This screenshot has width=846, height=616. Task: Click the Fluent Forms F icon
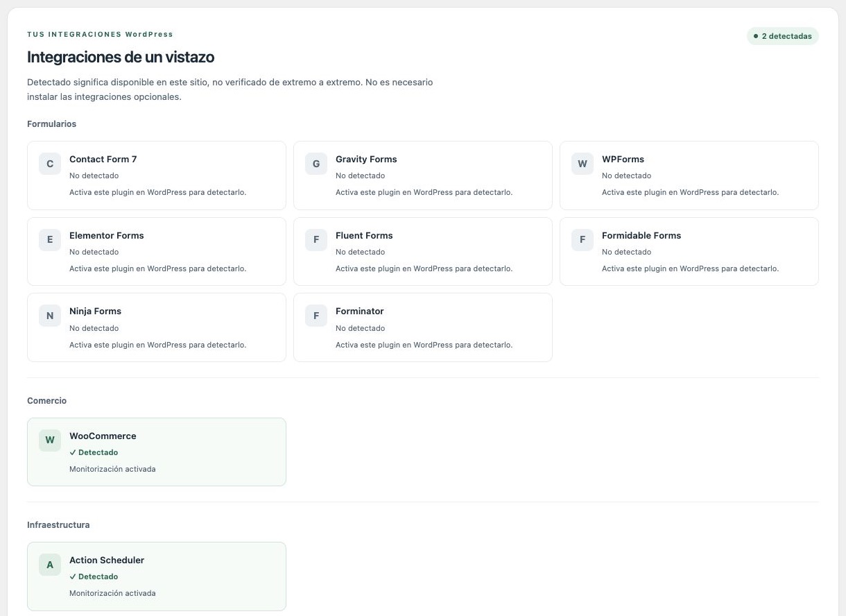pos(316,240)
